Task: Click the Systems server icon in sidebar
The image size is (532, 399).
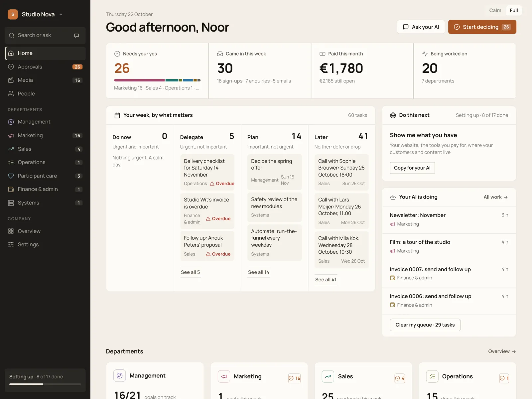Action: pos(11,203)
